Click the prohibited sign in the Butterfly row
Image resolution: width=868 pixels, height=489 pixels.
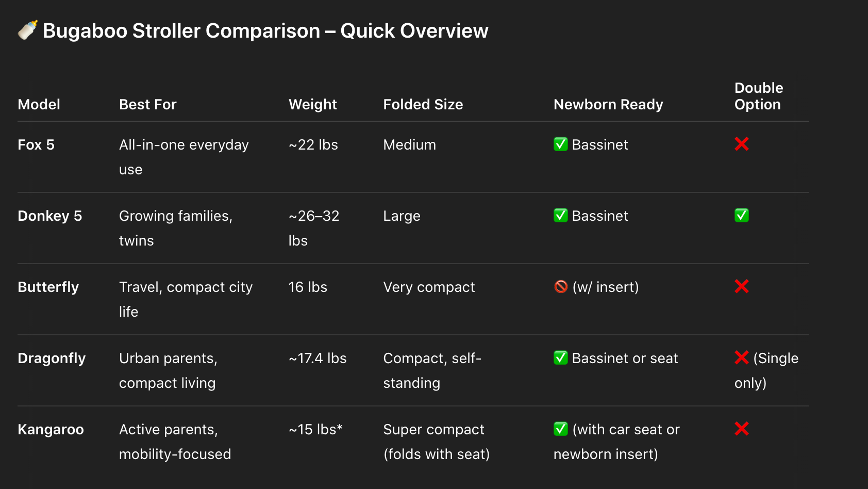coord(560,287)
